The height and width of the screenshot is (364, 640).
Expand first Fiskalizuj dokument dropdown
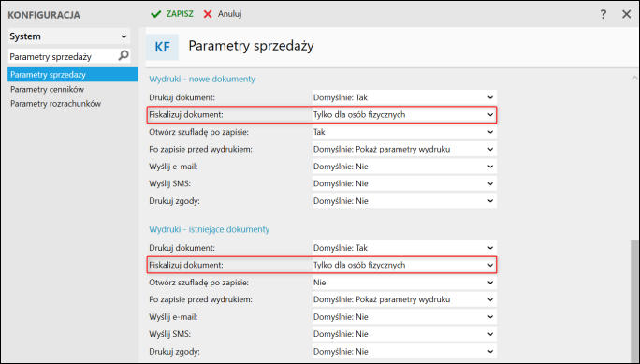click(x=404, y=115)
